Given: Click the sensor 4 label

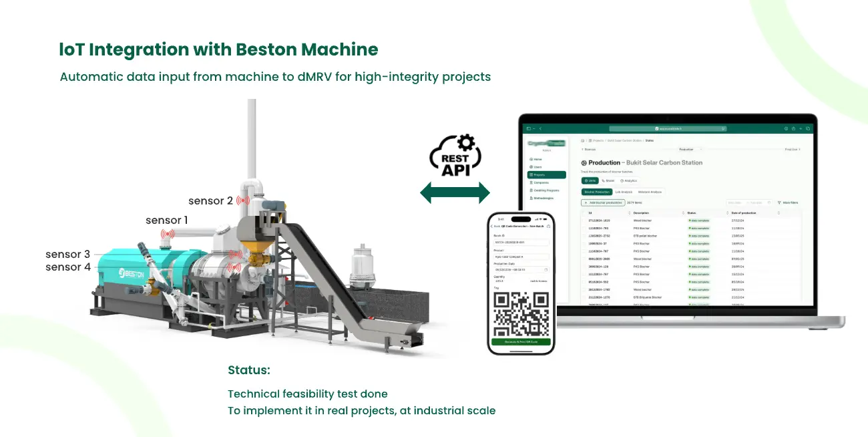Looking at the screenshot, I should click(x=67, y=267).
